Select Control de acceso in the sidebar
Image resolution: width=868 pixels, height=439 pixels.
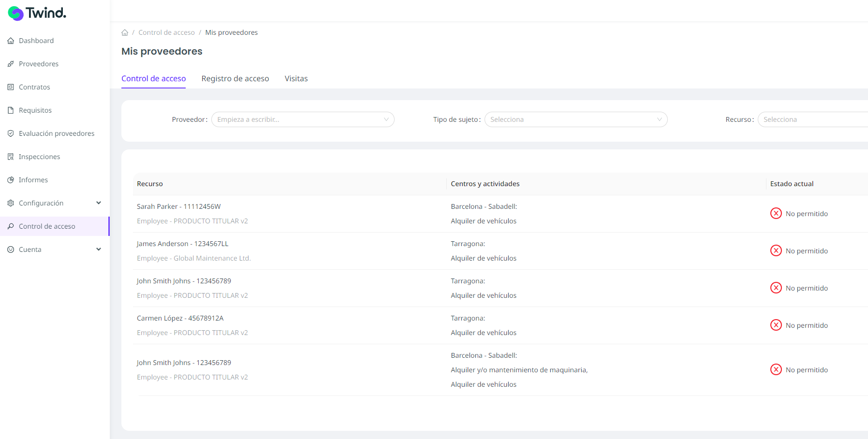pos(47,226)
